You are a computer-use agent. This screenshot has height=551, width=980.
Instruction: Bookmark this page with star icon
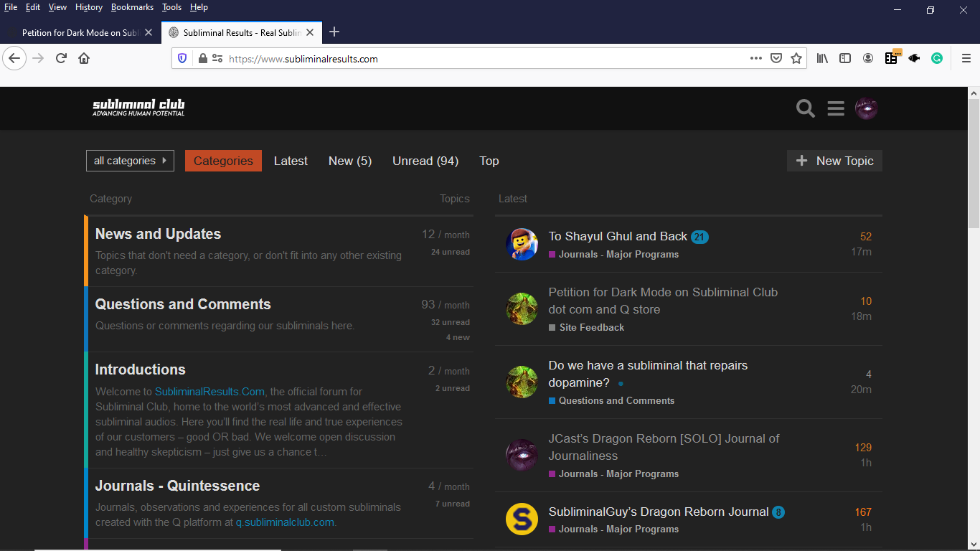(796, 58)
